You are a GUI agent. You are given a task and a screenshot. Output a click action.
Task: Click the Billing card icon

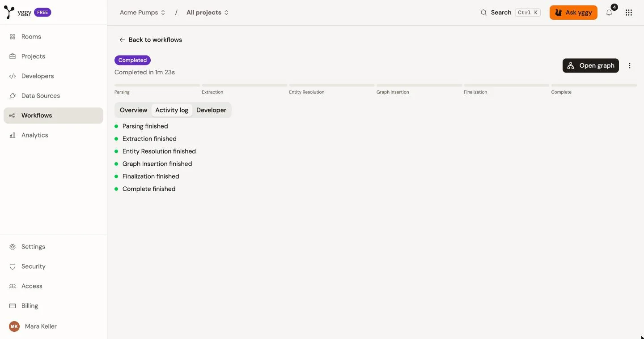click(x=13, y=306)
